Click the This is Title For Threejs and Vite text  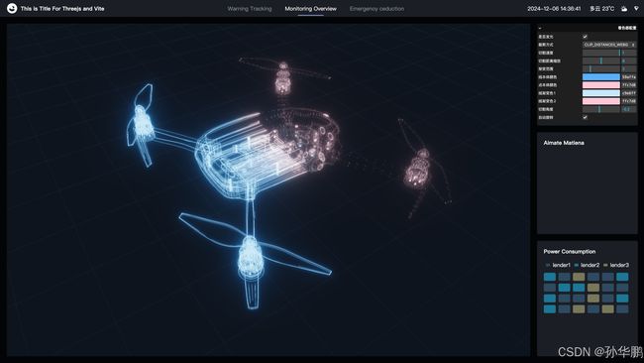tap(62, 9)
